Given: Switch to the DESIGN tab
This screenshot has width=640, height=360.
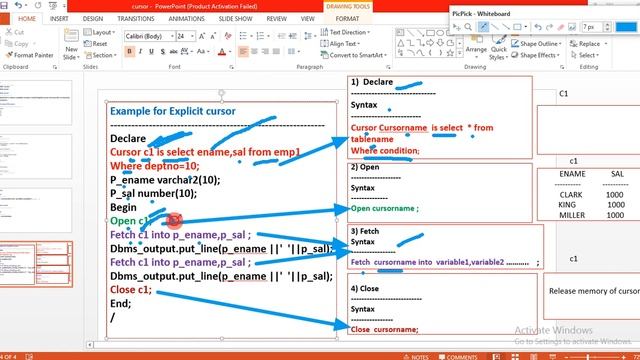Looking at the screenshot, I should coord(93,19).
